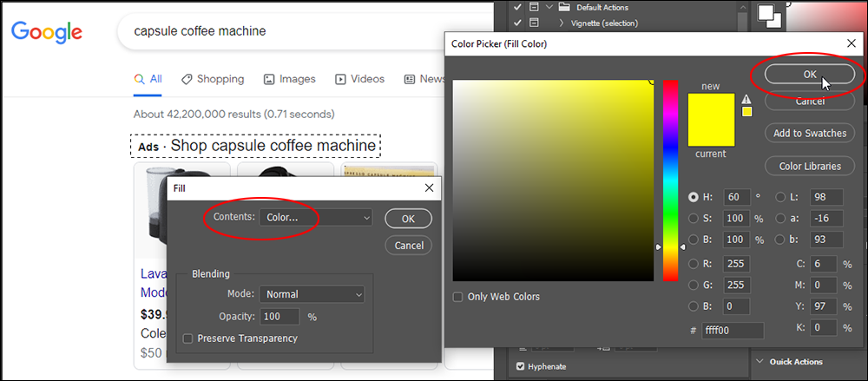
Task: Open the blending Mode dropdown
Action: [312, 294]
